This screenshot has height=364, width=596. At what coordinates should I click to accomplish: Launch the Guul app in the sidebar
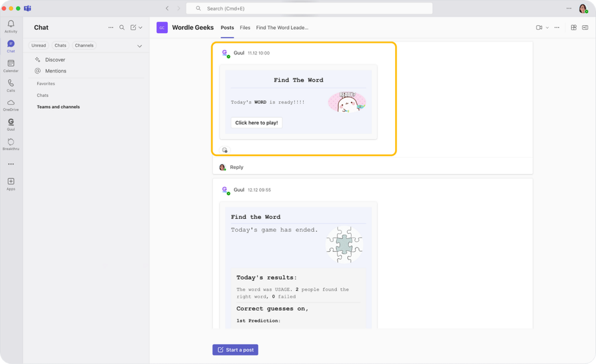point(10,124)
